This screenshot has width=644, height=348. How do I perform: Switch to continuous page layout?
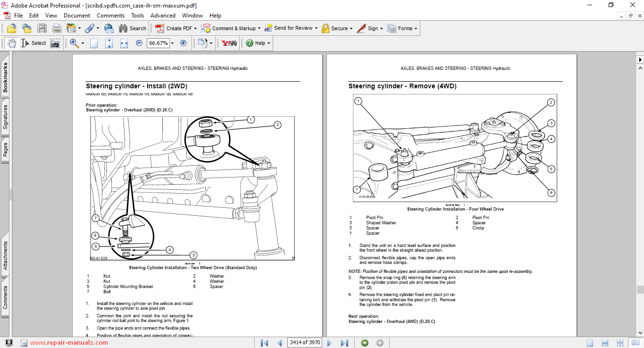(108, 43)
